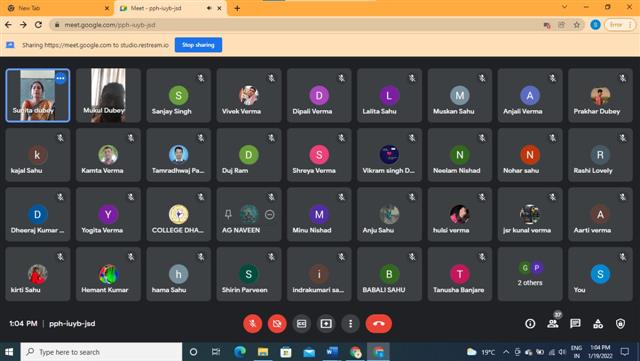Open the 2 others participant tile
This screenshot has height=361, width=640.
click(530, 274)
